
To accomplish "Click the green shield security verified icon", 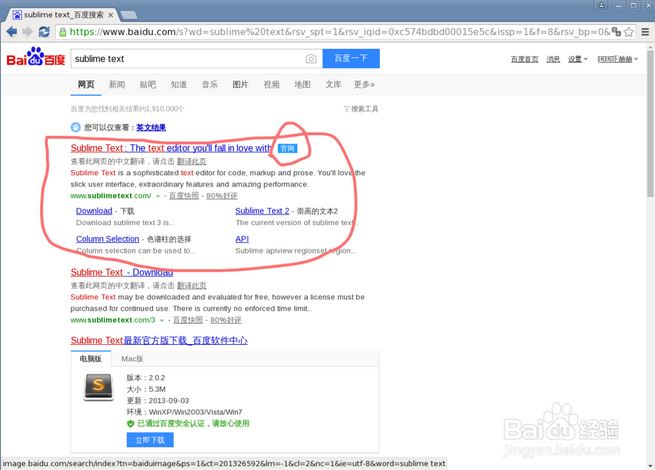I will pyautogui.click(x=130, y=424).
